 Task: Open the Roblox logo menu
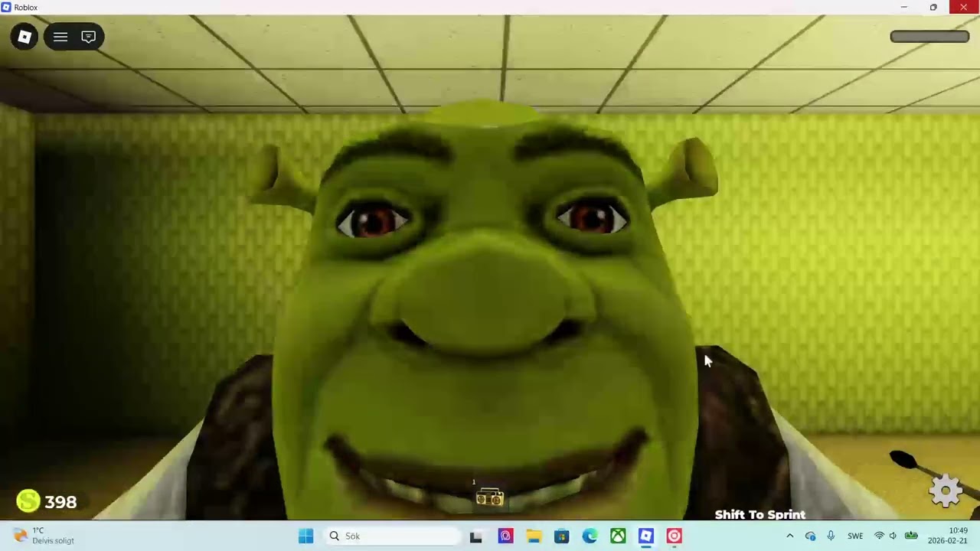(x=24, y=37)
